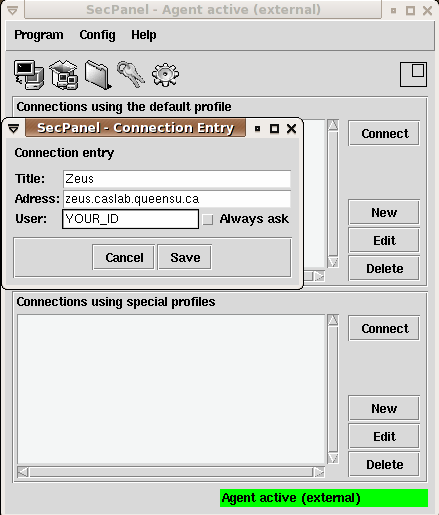The image size is (439, 515).
Task: Open main SecPanel window menu triangle
Action: click(12, 11)
